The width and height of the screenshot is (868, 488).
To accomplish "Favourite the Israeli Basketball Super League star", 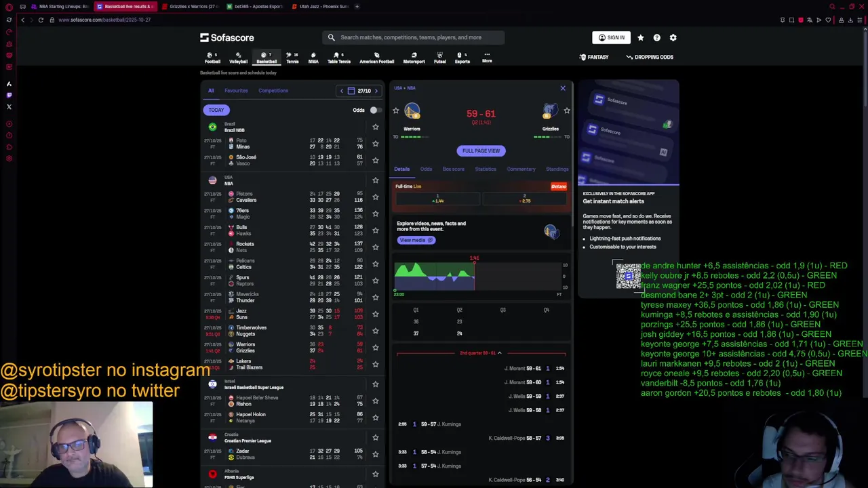I will point(375,384).
